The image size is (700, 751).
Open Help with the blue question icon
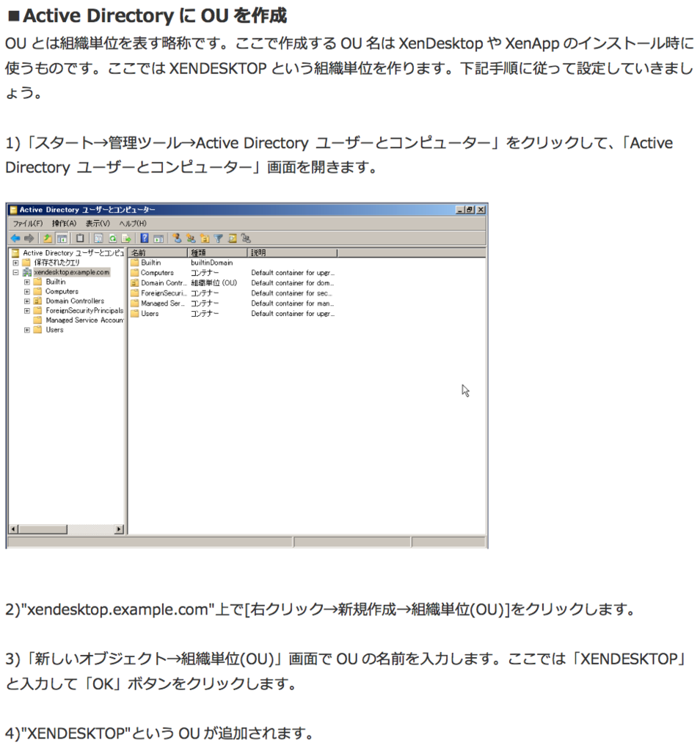click(145, 238)
